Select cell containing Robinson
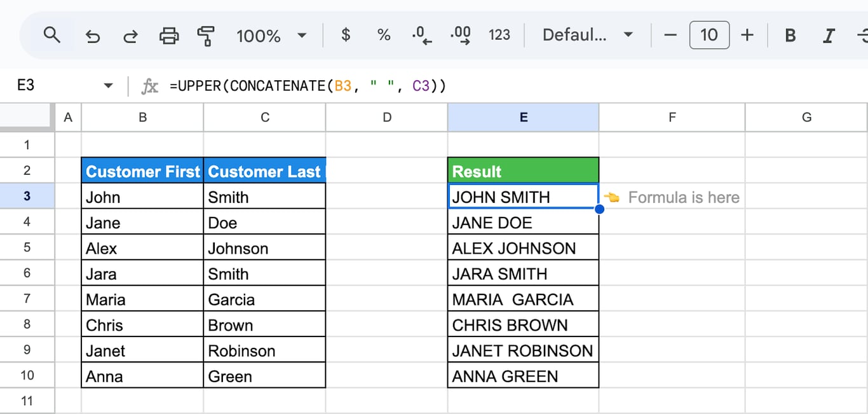The width and height of the screenshot is (868, 414). click(x=265, y=350)
